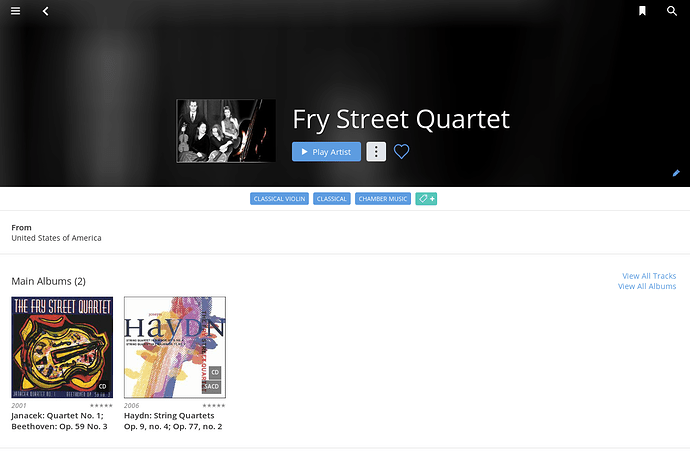Click the Play Artist button
The height and width of the screenshot is (464, 690).
click(326, 151)
